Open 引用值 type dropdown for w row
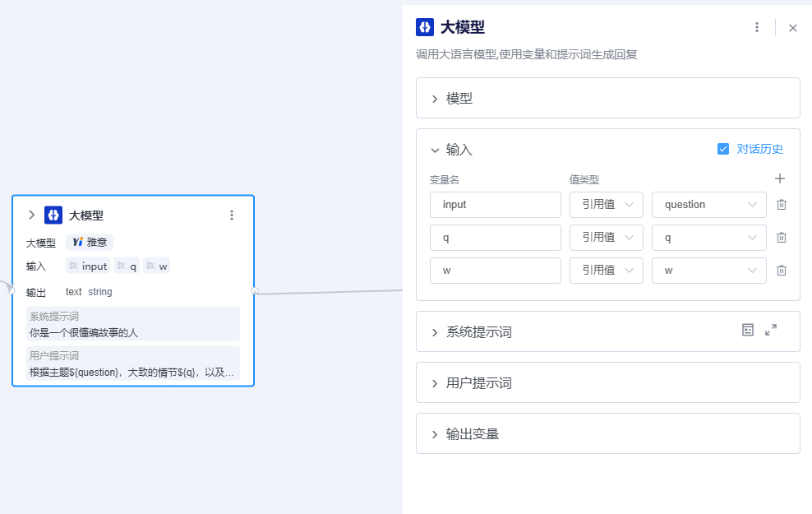 coord(607,271)
